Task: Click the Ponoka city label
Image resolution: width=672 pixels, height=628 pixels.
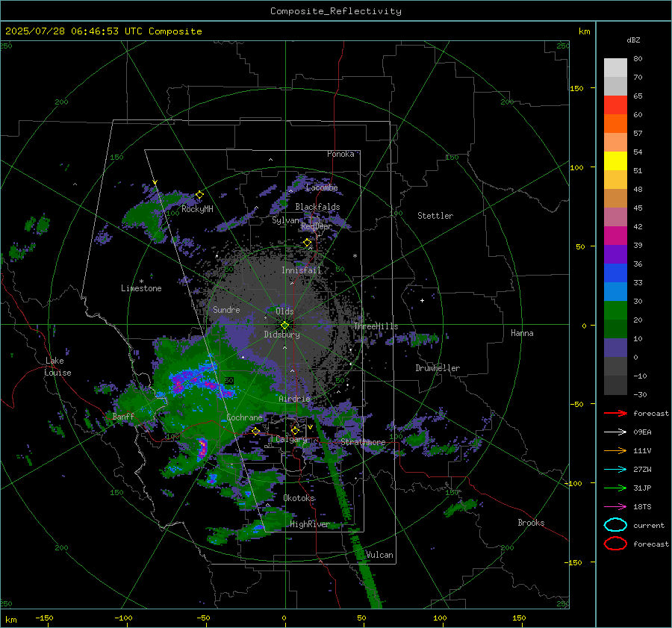Action: point(340,154)
